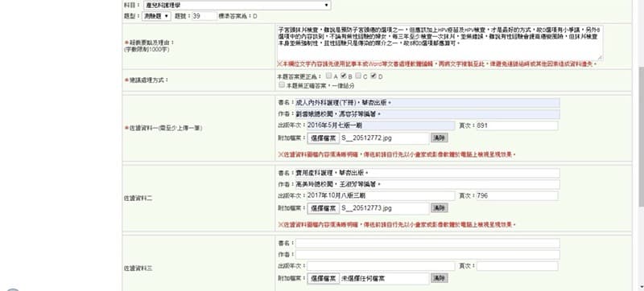Edit 出版年次 field showing 2016年5月
The height and width of the screenshot is (291, 644).
[381, 126]
